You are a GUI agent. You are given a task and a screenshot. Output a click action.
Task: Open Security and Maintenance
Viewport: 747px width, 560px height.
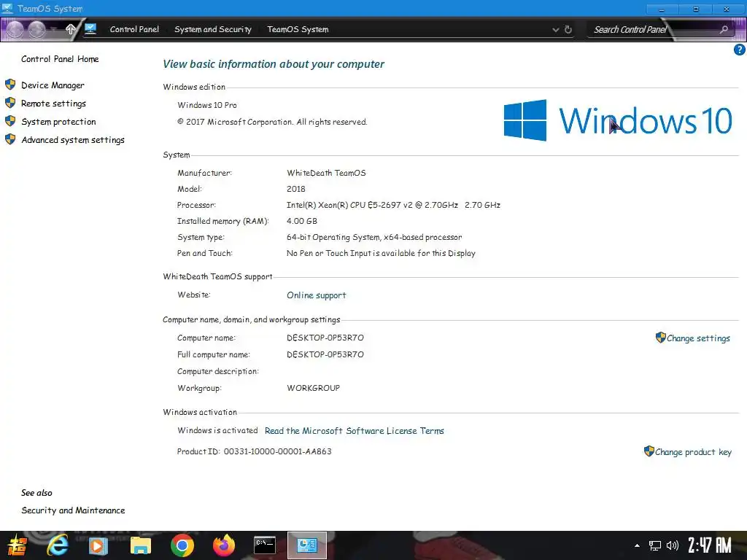point(73,510)
